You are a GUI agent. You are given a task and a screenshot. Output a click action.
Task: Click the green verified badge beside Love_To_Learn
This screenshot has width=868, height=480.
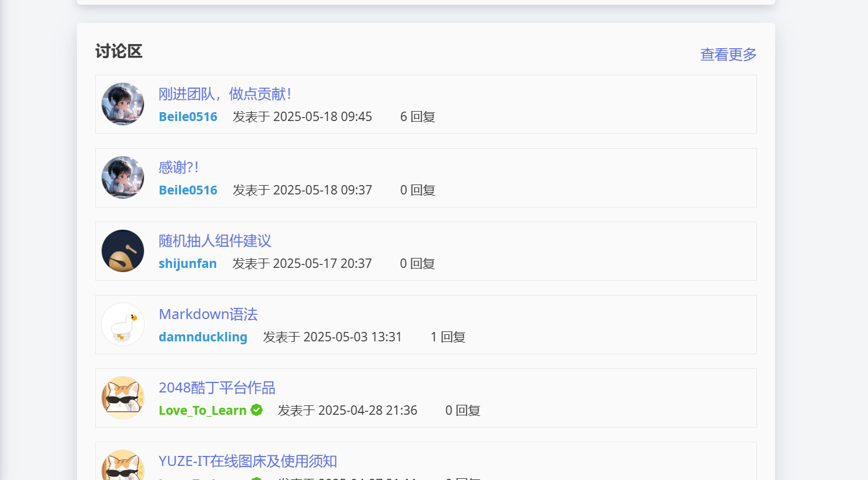click(x=257, y=410)
